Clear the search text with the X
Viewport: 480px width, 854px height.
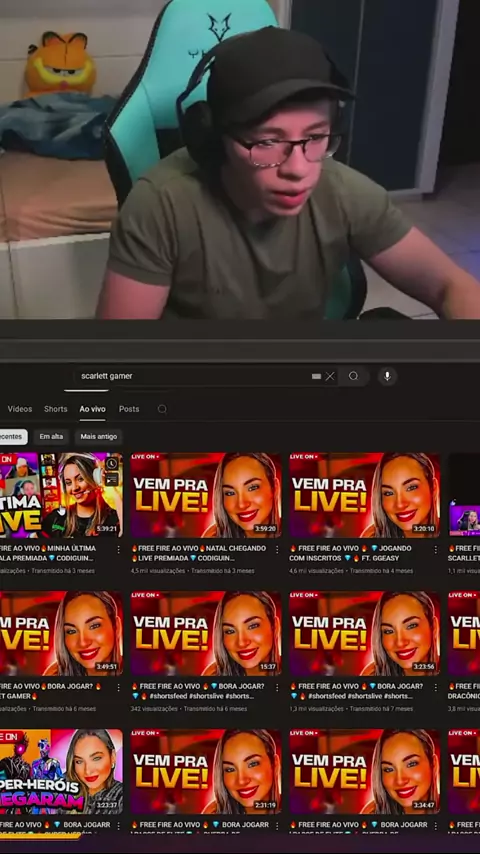(330, 376)
